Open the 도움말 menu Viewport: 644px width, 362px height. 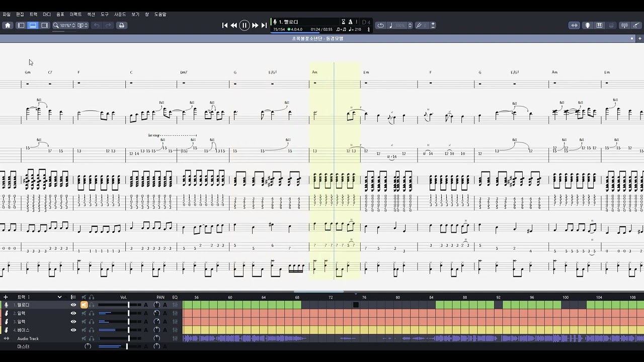coord(160,15)
